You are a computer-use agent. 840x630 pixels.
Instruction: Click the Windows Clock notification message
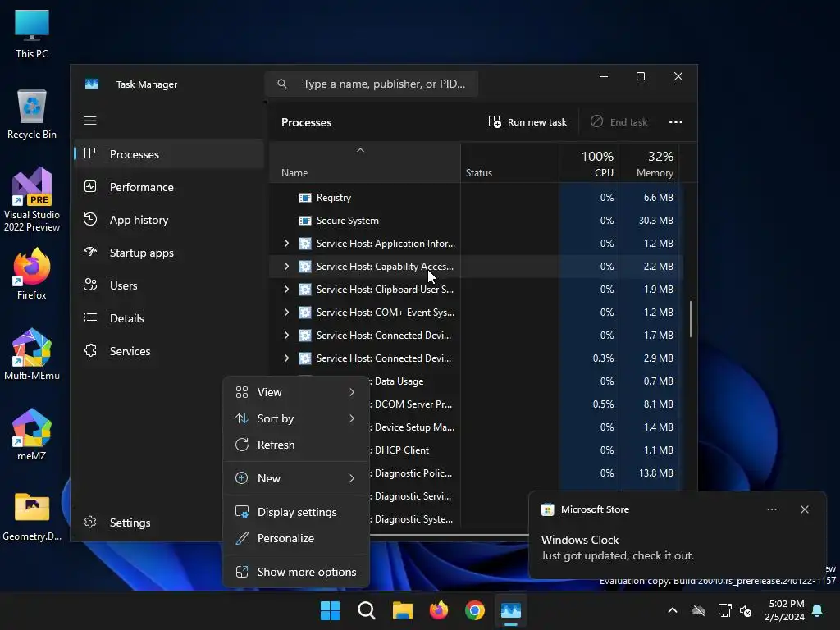click(617, 547)
